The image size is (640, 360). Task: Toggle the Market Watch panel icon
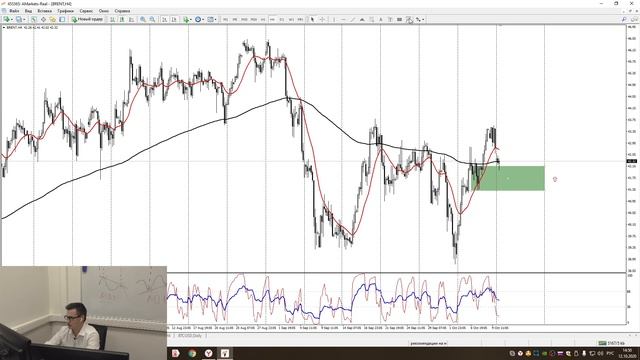pyautogui.click(x=33, y=19)
